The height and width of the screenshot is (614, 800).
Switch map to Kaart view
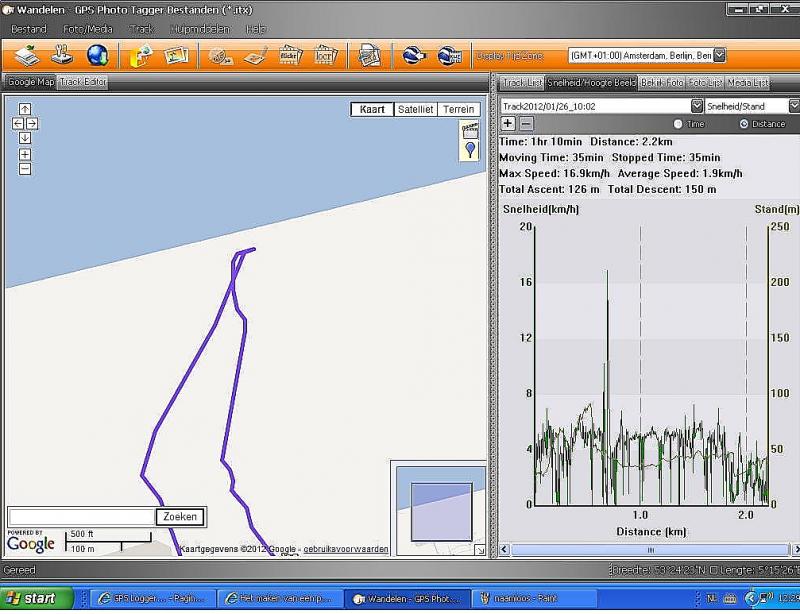[x=372, y=109]
